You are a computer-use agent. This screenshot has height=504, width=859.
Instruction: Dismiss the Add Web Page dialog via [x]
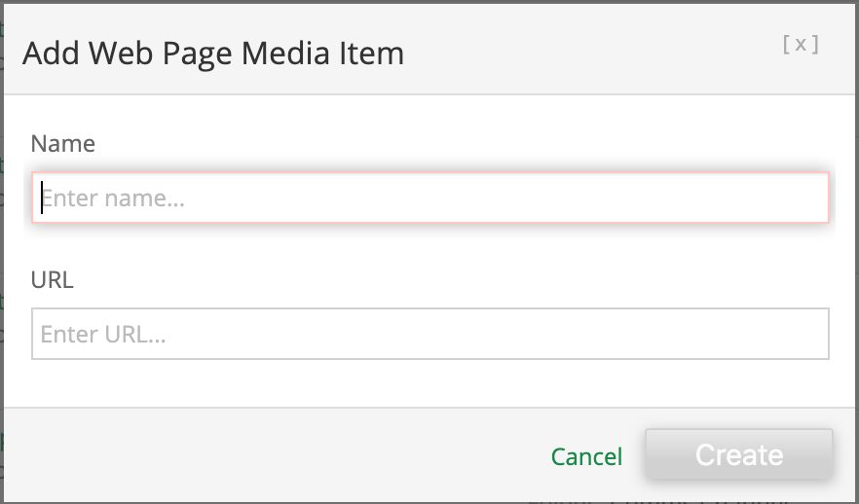800,45
